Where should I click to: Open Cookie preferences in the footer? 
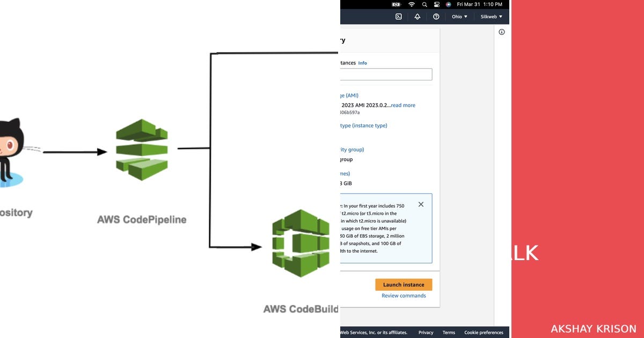pyautogui.click(x=484, y=332)
